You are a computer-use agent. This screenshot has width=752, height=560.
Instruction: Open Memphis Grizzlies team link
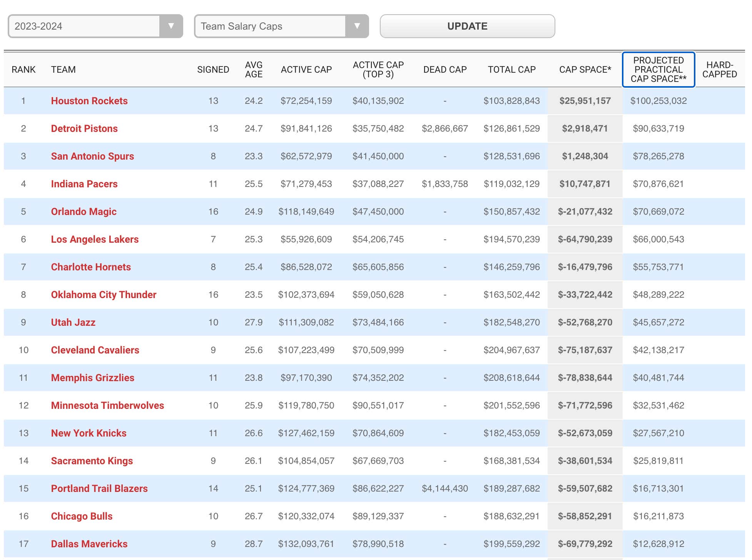click(93, 378)
